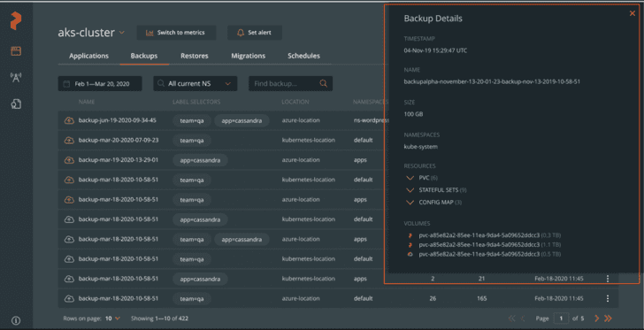Jump to first page double arrow
The width and height of the screenshot is (644, 330).
[511, 318]
